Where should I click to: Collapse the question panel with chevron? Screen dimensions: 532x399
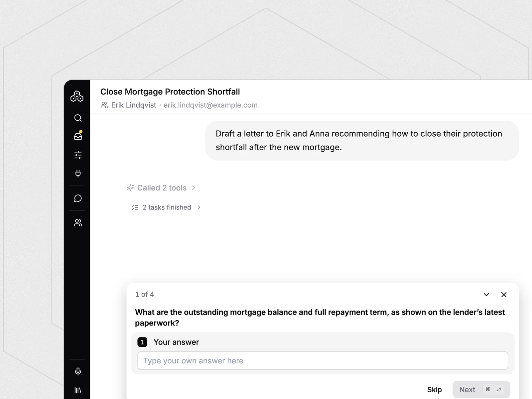coord(486,295)
